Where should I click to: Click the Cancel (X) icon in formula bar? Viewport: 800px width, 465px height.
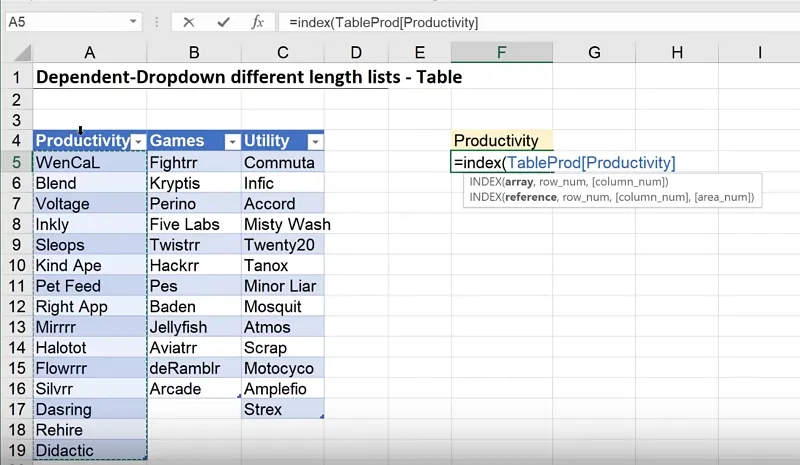click(190, 21)
